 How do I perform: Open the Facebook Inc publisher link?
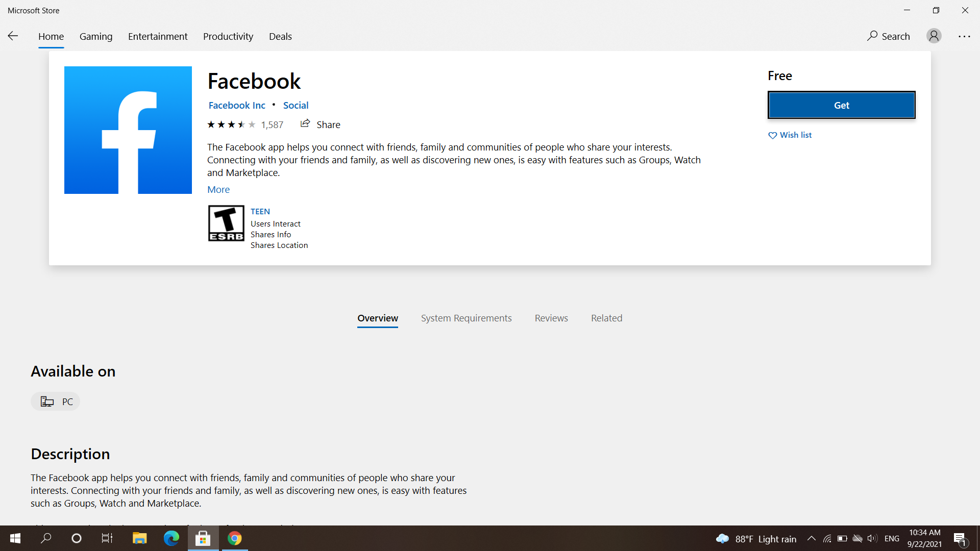(x=237, y=105)
